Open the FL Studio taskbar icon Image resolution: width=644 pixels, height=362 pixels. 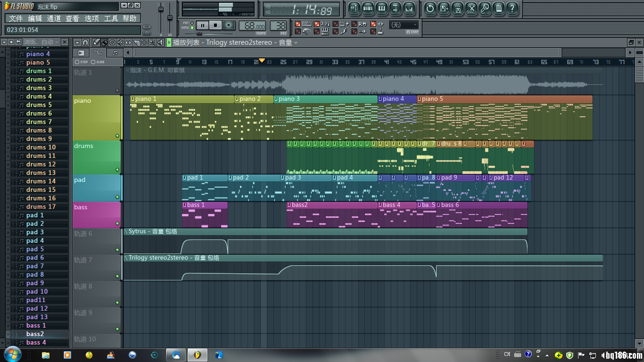coord(198,355)
